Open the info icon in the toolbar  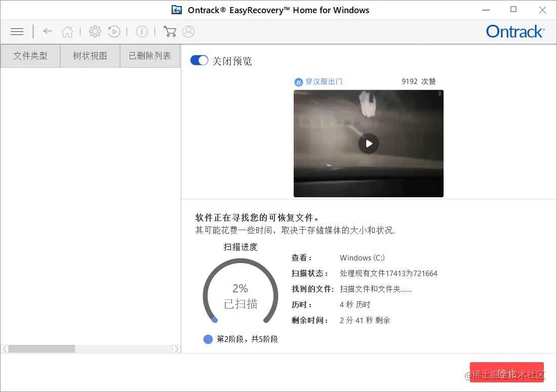click(142, 31)
